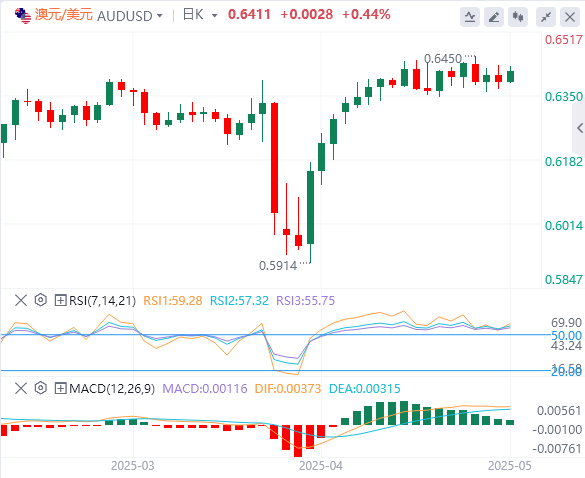Click the change value +0.0028
The height and width of the screenshot is (478, 585).
click(306, 15)
